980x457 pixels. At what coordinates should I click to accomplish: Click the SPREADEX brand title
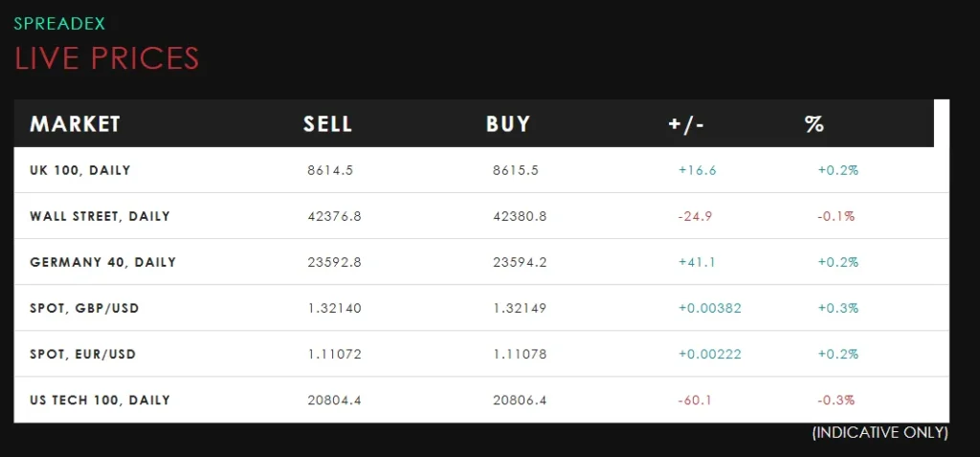pyautogui.click(x=59, y=23)
